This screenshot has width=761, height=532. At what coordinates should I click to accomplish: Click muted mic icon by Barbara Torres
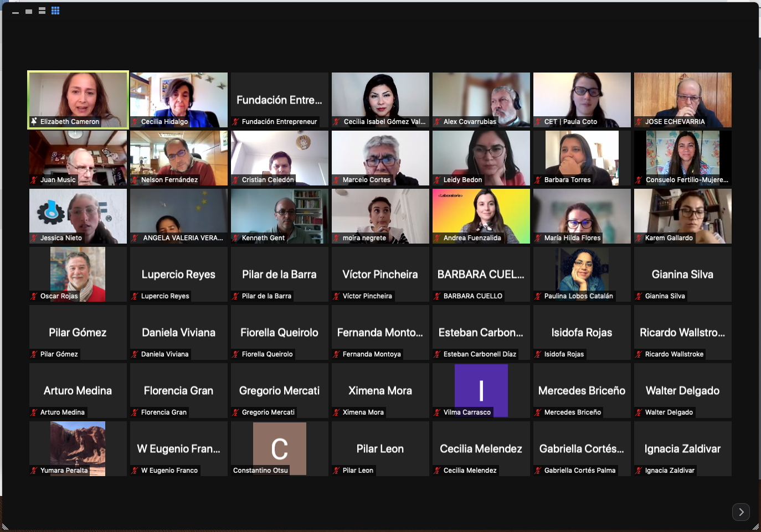click(x=538, y=180)
